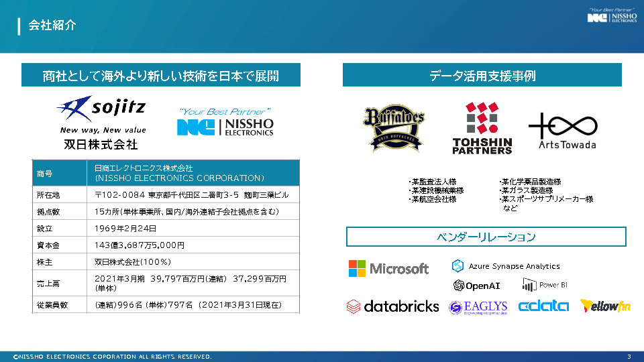644x362 pixels.
Task: Select the Orix Buffaloes emblem
Action: (394, 127)
